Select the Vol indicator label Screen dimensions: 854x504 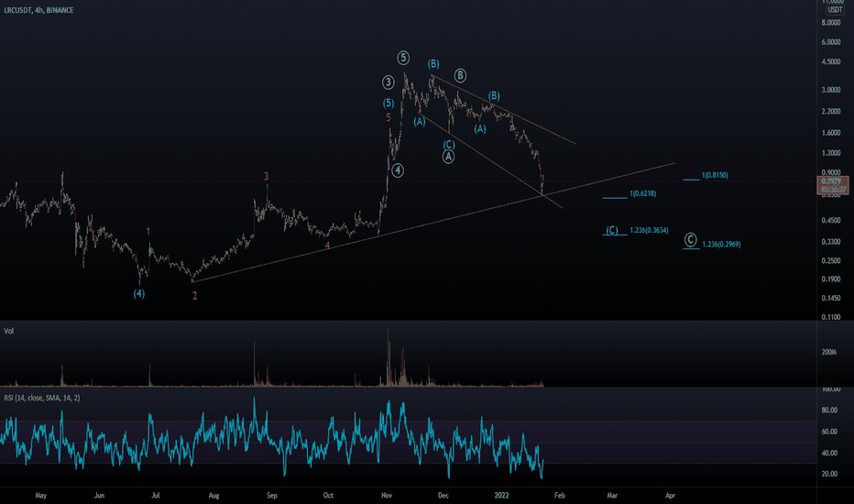click(9, 332)
